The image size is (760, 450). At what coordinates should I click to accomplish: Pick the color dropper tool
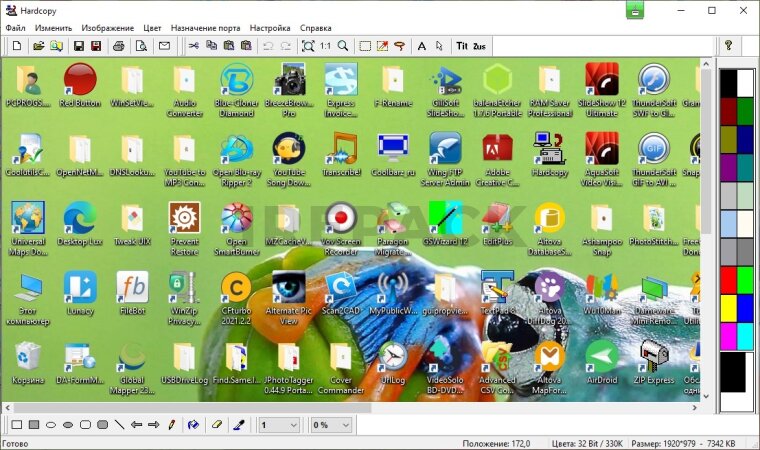pyautogui.click(x=239, y=425)
